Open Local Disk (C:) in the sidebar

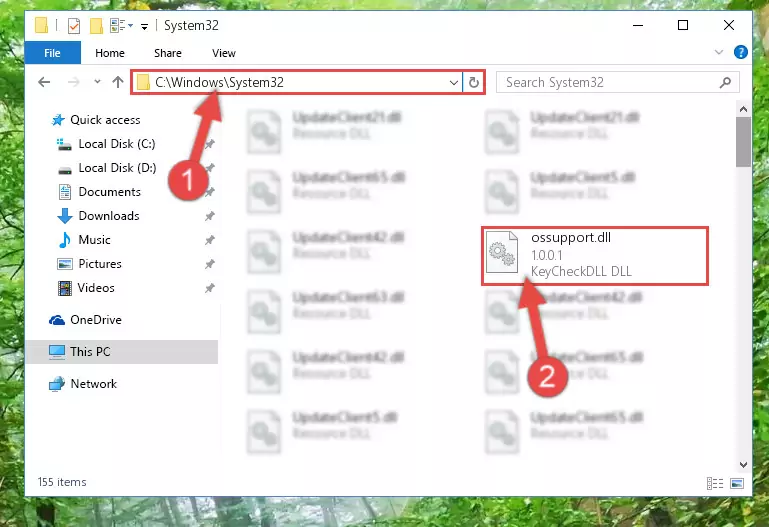point(117,144)
